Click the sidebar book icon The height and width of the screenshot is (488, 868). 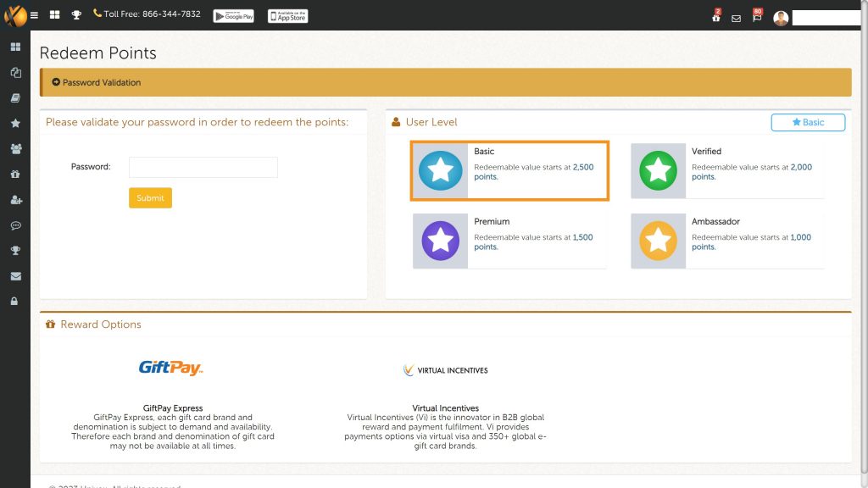15,98
